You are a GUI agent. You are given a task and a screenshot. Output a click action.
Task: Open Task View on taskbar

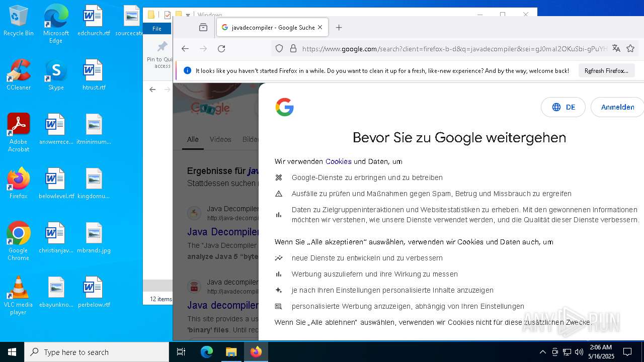181,352
